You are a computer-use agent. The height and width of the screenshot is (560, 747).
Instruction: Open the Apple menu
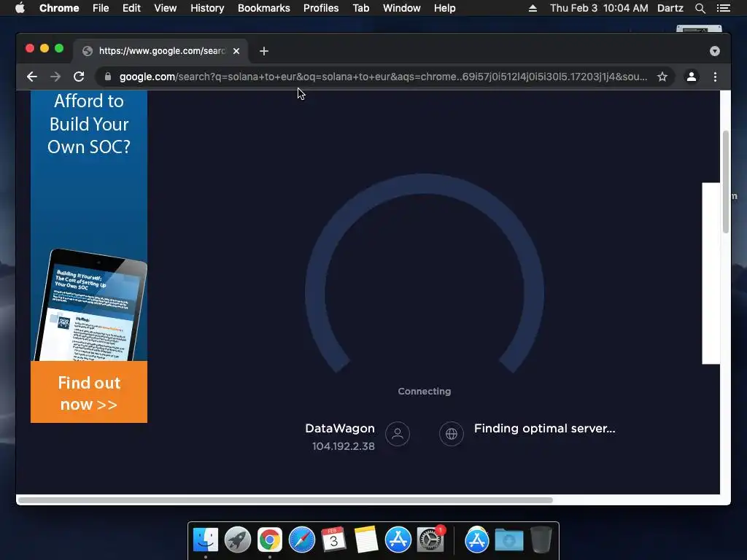[20, 8]
